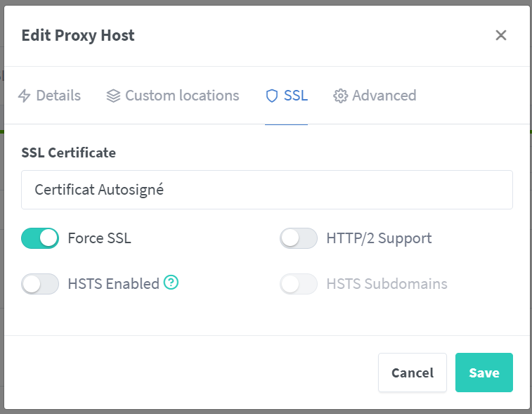The height and width of the screenshot is (414, 532).
Task: Click the stacked layers icon for Custom locations
Action: tap(113, 96)
